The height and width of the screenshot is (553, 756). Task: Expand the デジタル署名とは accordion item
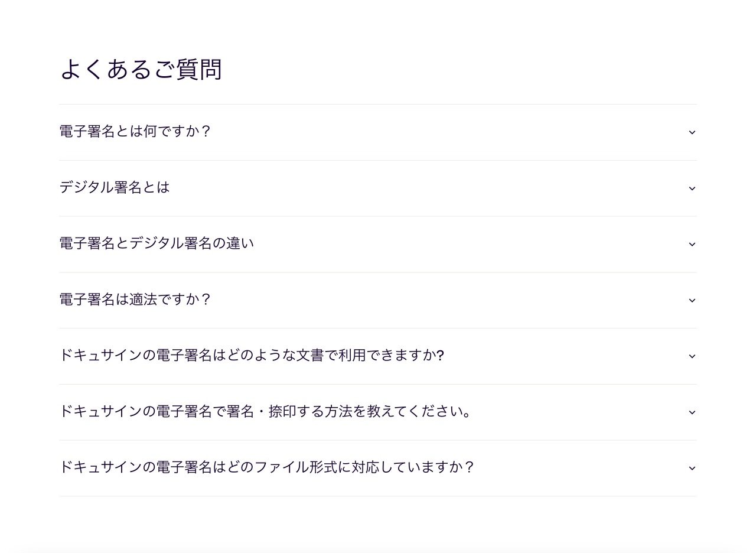tap(114, 187)
